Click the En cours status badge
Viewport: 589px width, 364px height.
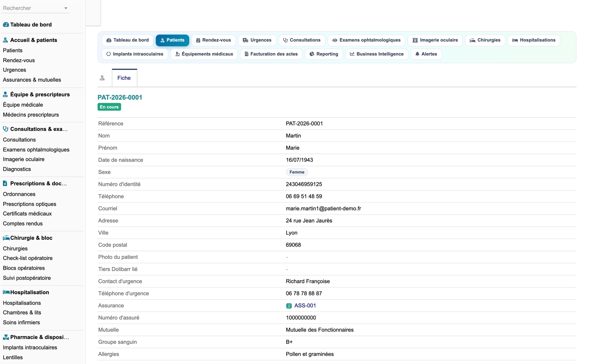109,107
